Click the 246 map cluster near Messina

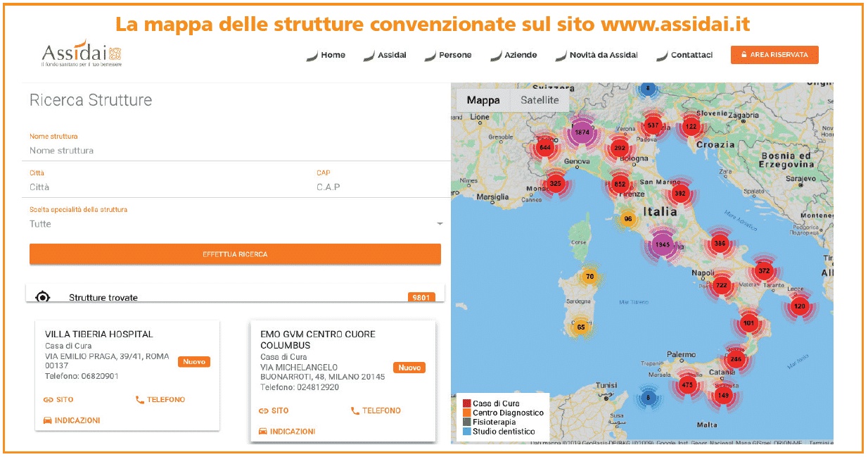[736, 358]
